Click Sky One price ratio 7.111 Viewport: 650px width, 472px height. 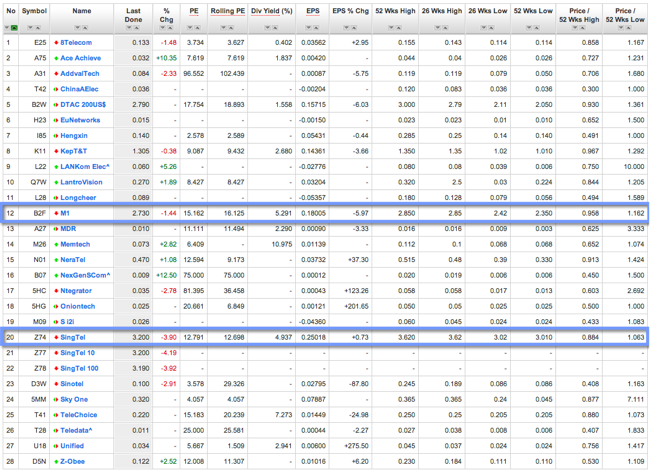636,399
